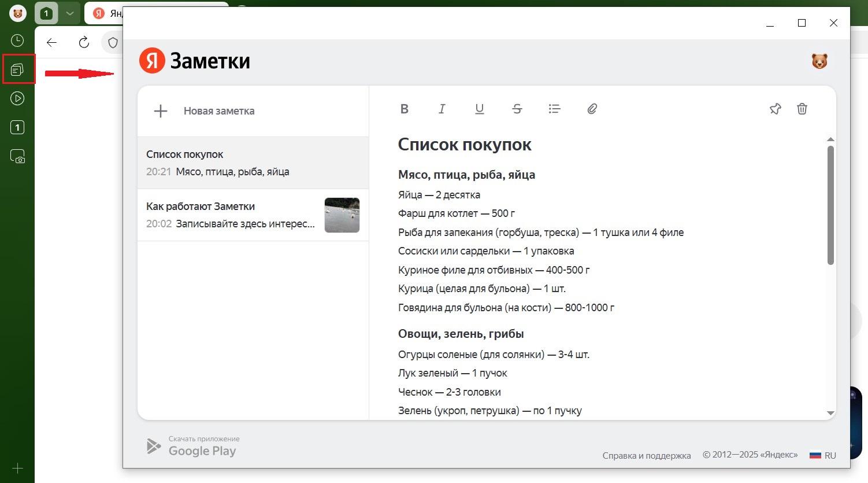Viewport: 868px width, 483px height.
Task: Open the RU language selector
Action: (x=824, y=455)
